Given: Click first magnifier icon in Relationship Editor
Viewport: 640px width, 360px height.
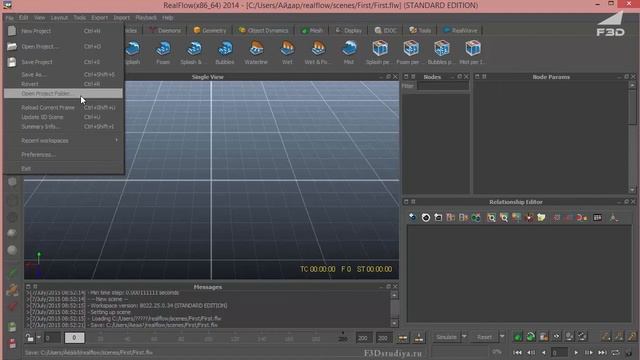Looking at the screenshot, I should point(491,218).
